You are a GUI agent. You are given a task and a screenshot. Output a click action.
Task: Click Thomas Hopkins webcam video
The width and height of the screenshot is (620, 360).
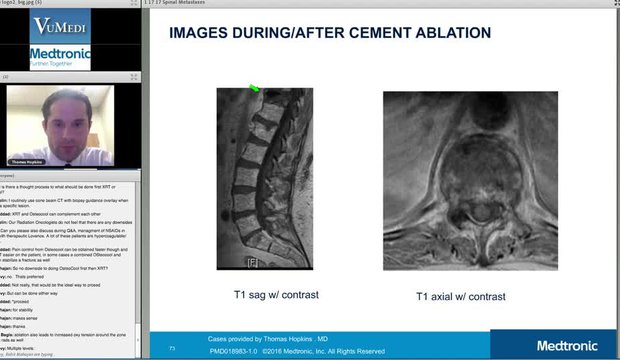60,125
